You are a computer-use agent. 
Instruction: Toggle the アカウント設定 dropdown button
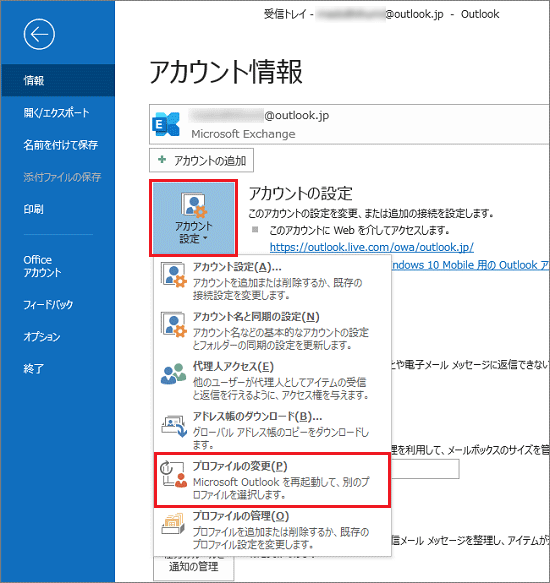pyautogui.click(x=193, y=218)
